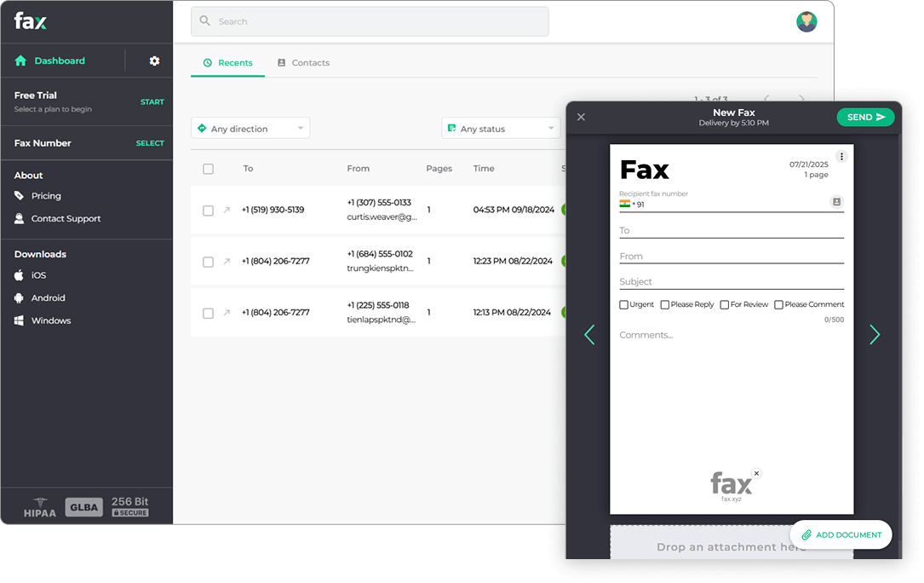Click the SEND button
924x583 pixels.
pos(865,117)
